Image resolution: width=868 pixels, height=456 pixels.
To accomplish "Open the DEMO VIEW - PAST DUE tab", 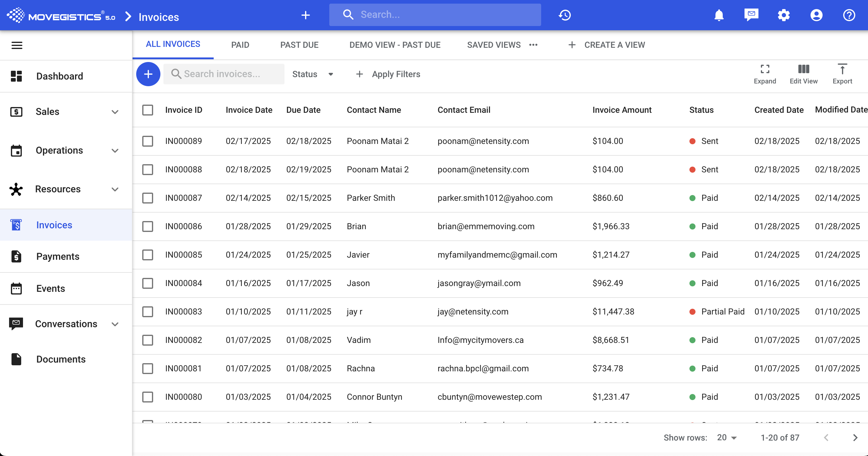I will pyautogui.click(x=395, y=45).
